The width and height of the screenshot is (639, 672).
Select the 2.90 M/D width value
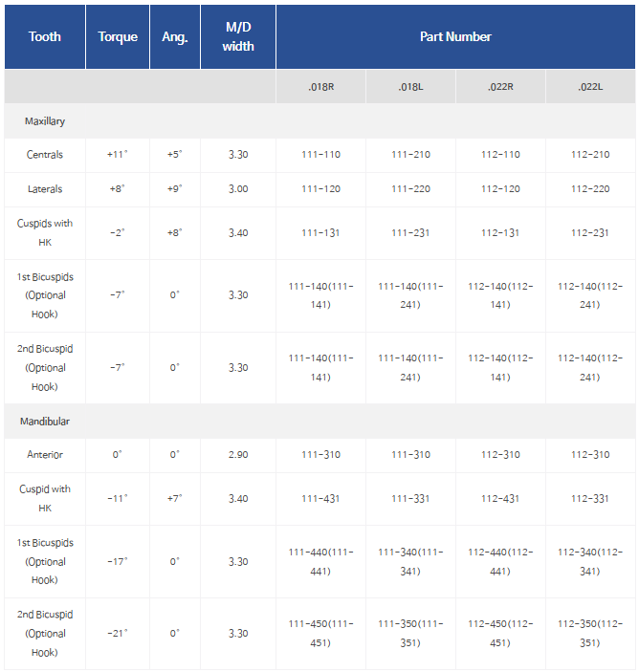[x=238, y=455]
